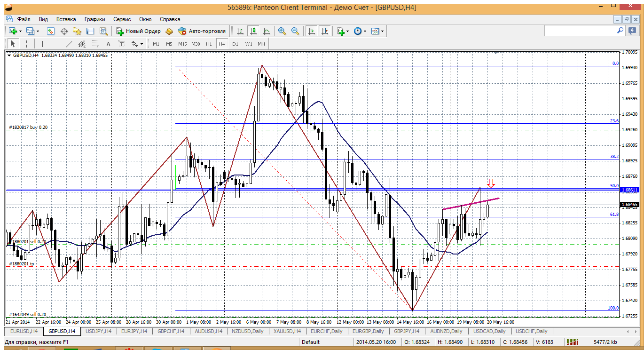This screenshot has height=350, width=644.
Task: Click the zoom out magnifier icon
Action: tap(295, 31)
